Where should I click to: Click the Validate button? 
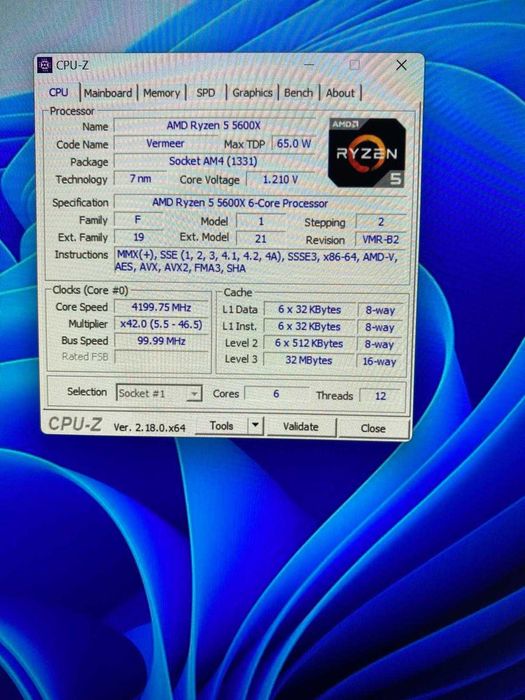[301, 427]
